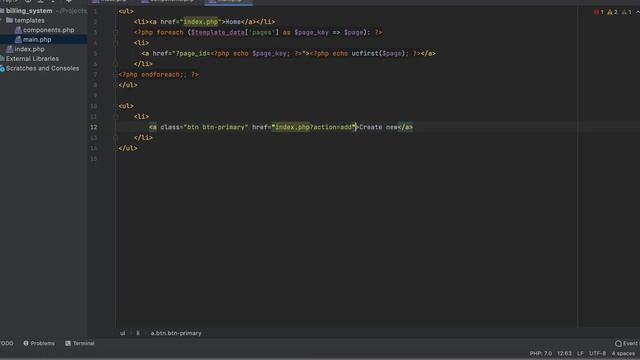This screenshot has width=640, height=360.
Task: Select the billing_system project root
Action: click(x=29, y=11)
